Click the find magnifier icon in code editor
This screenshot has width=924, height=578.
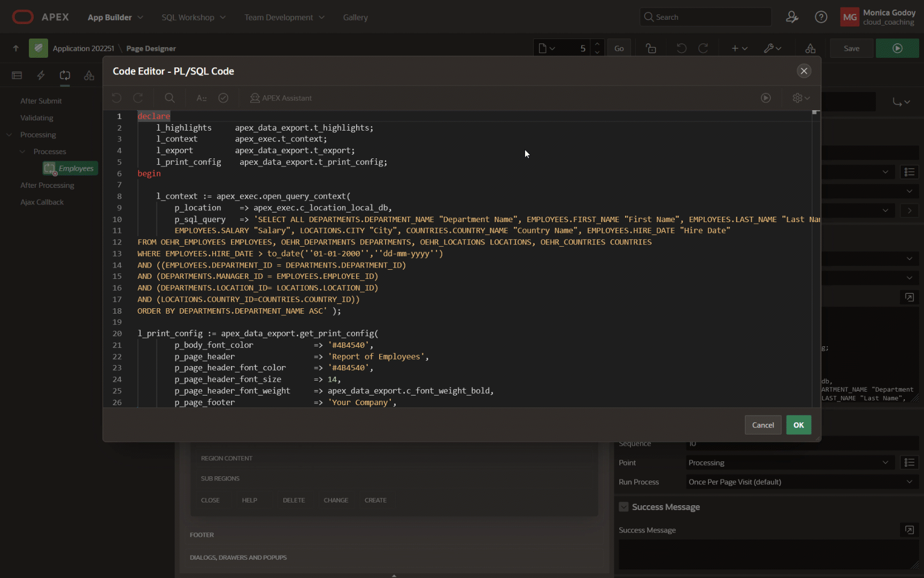pos(170,98)
